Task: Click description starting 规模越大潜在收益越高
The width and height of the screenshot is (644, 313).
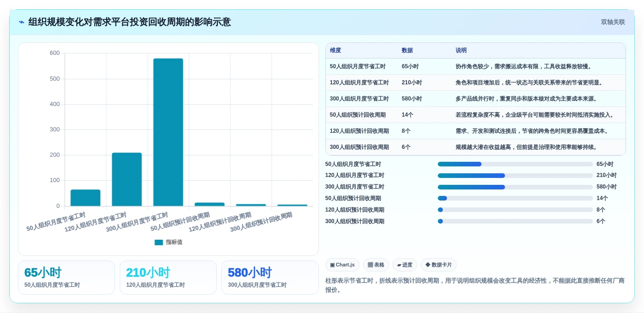Action: coord(527,147)
